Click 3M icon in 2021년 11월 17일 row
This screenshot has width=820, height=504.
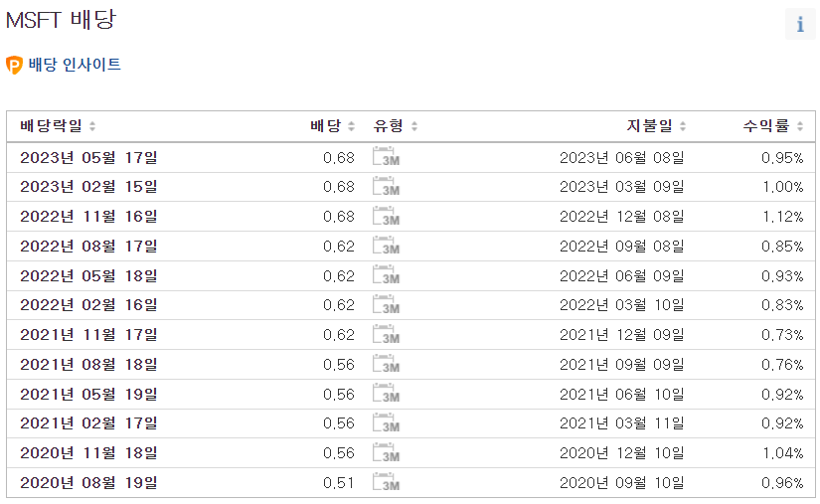tap(386, 335)
